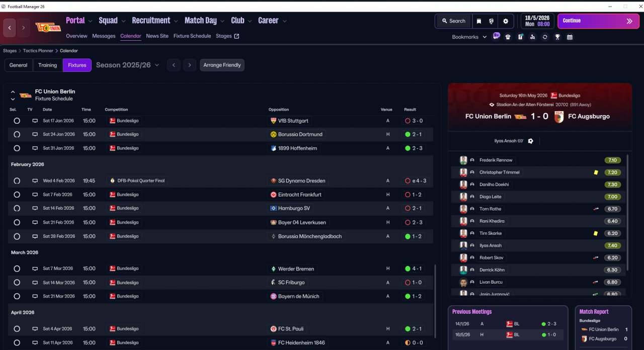Viewport: 644px width, 350px height.
Task: Click the TV icon for the Borussia Dortmund fixture
Action: coord(35,134)
